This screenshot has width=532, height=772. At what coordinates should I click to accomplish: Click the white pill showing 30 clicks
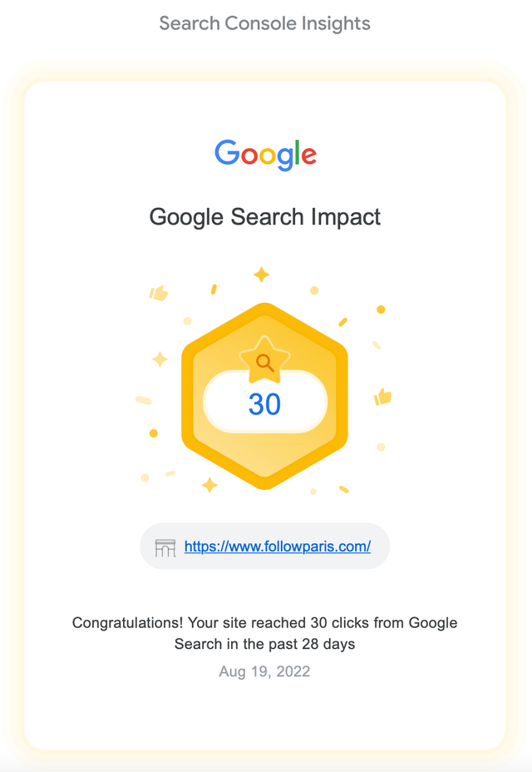(x=265, y=402)
